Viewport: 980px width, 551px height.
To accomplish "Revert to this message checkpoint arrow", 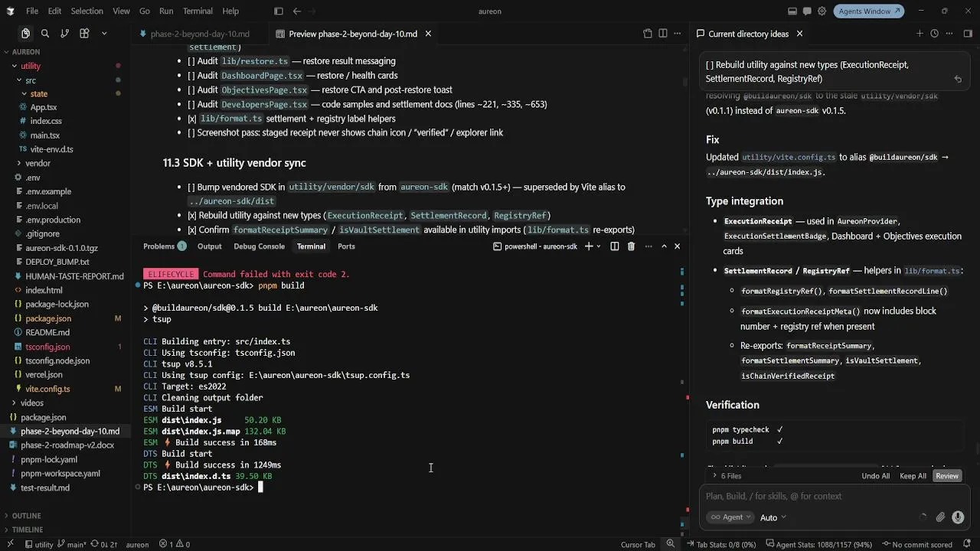I will click(x=958, y=79).
